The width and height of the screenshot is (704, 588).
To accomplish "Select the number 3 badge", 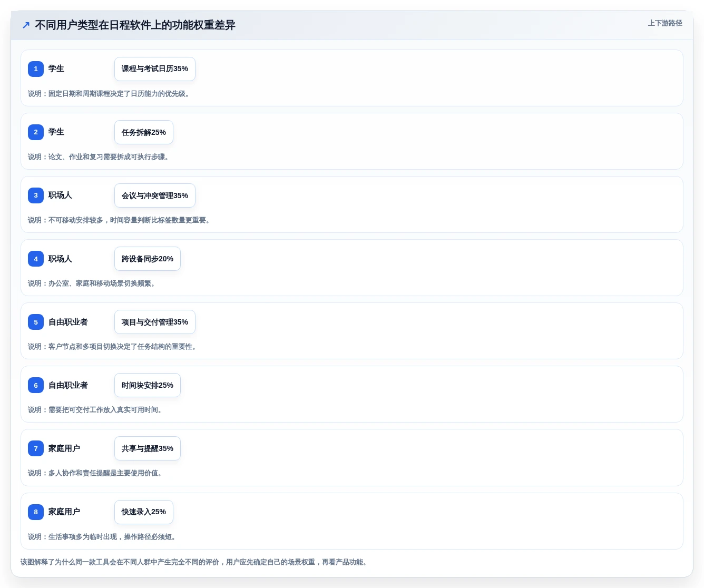I will (x=36, y=195).
